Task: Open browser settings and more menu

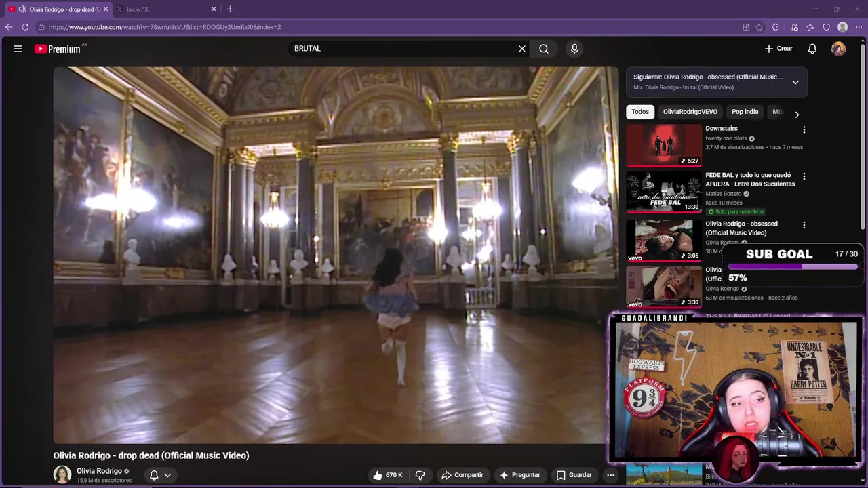Action: click(859, 27)
